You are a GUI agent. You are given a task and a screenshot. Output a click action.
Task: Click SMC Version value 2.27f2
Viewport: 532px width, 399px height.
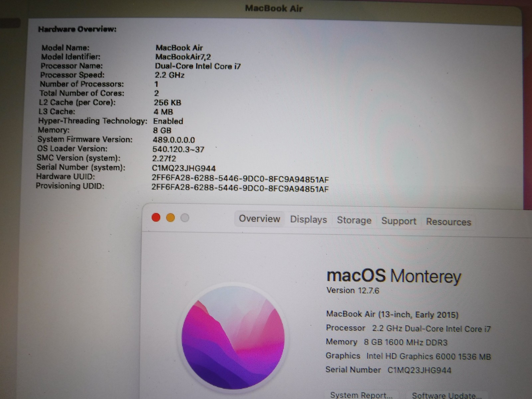tap(164, 159)
